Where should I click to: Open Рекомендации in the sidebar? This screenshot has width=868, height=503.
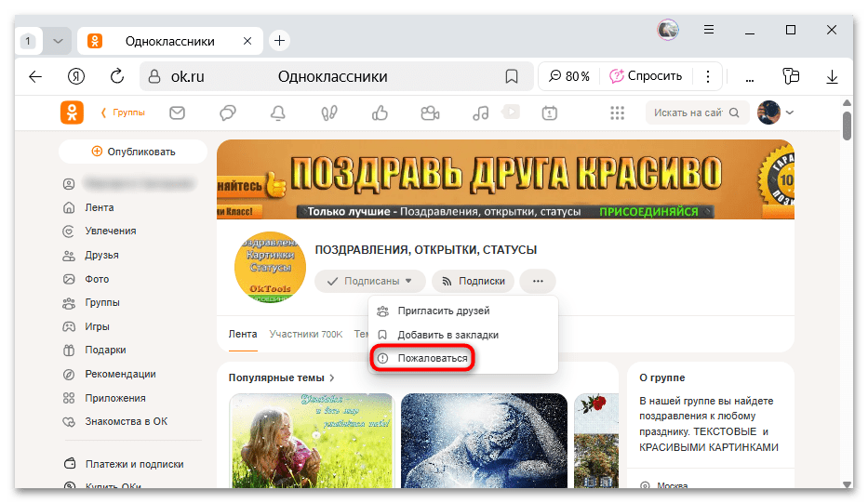pos(109,374)
